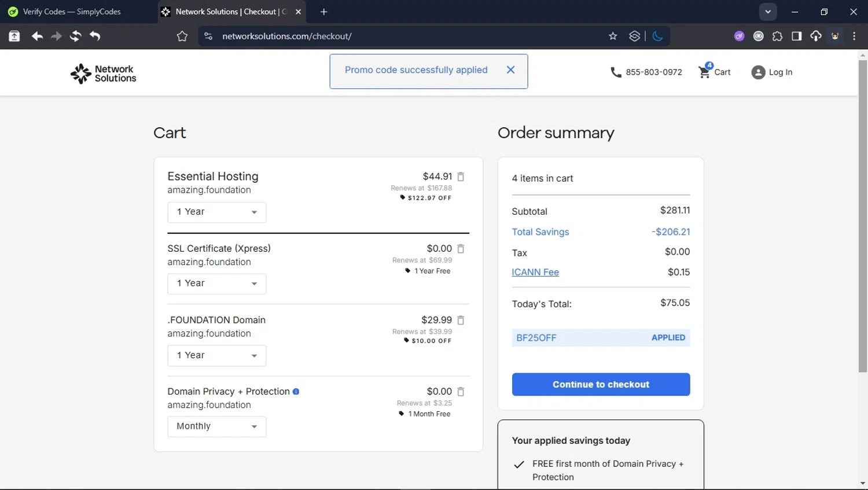This screenshot has height=490, width=868.
Task: Open info icon beside Domain Privacy + Protection
Action: pyautogui.click(x=296, y=392)
